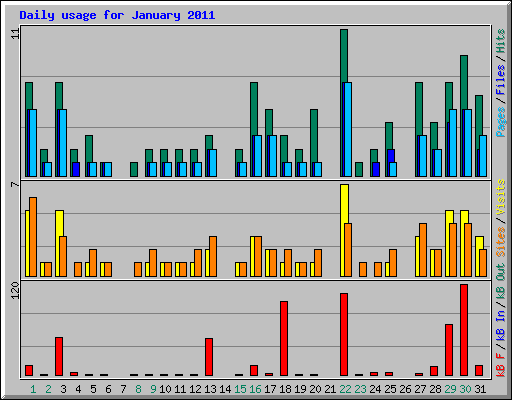Click the cyan Pages bar for day 22
This screenshot has width=512, height=400.
(x=348, y=129)
